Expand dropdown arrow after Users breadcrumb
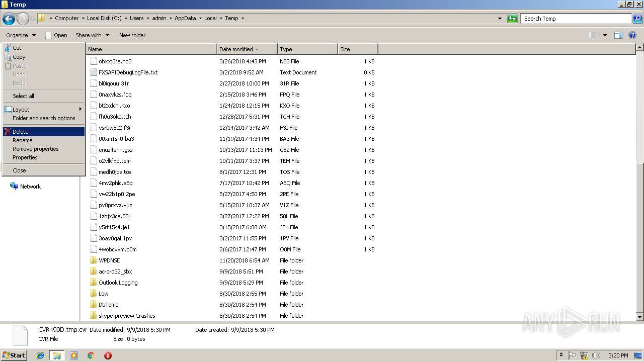 (148, 18)
